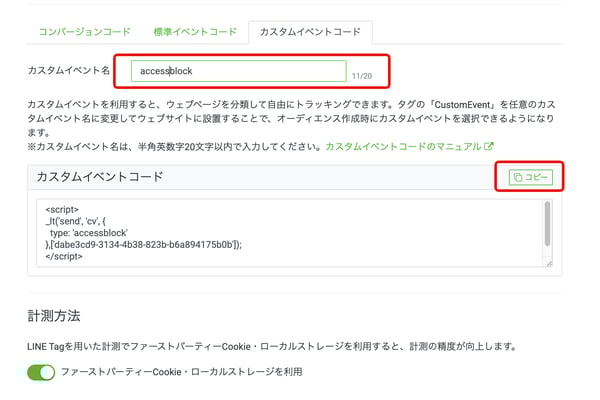Select the カスタムイベントコード tab
The width and height of the screenshot is (600, 400).
310,31
